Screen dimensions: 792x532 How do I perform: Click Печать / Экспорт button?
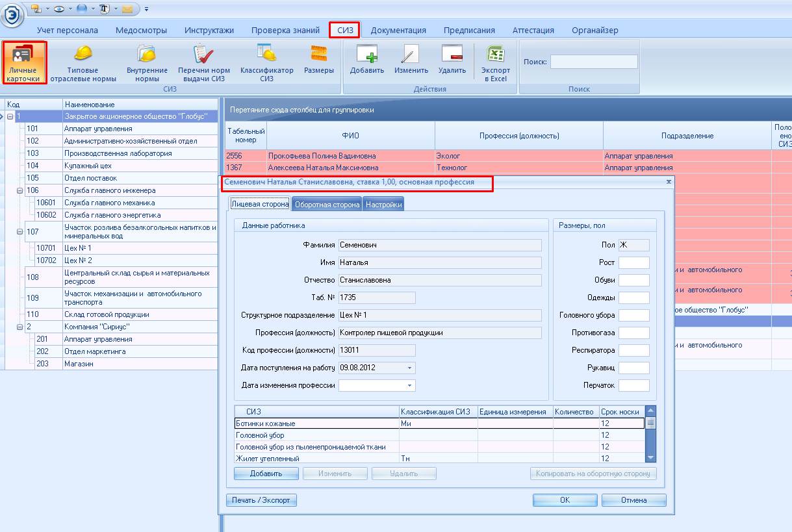point(261,500)
